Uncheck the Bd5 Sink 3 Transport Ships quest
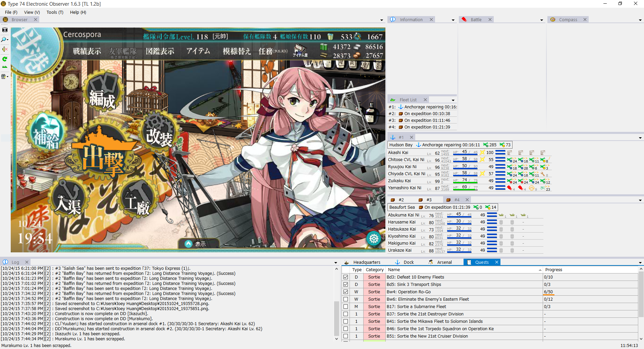The image size is (644, 349). (345, 285)
